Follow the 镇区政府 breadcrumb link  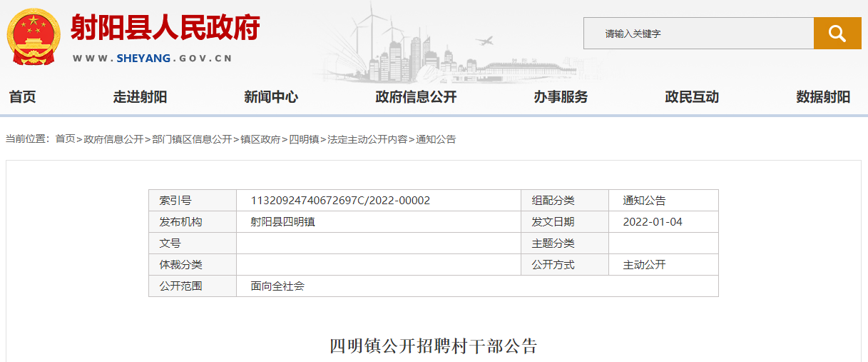pos(260,139)
